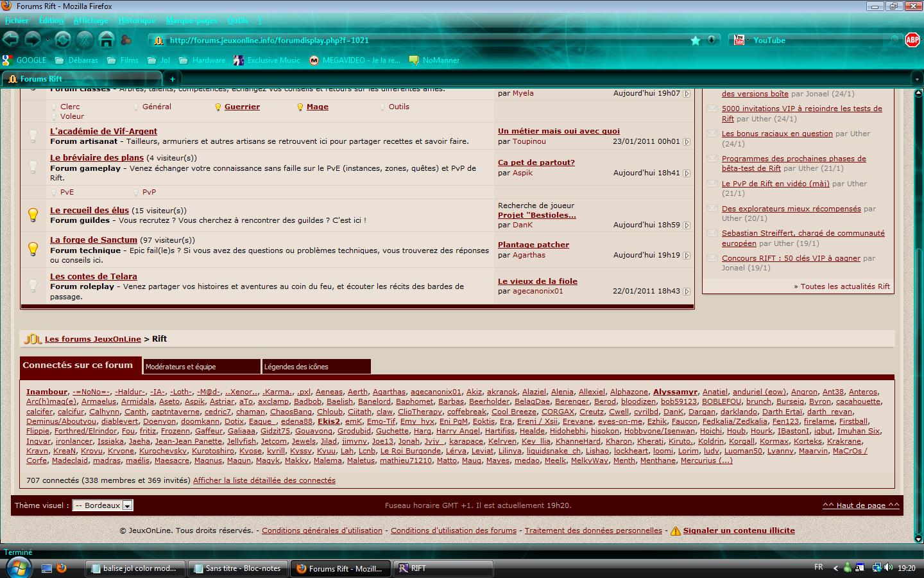Open Le recueil des élus forum

coord(89,211)
